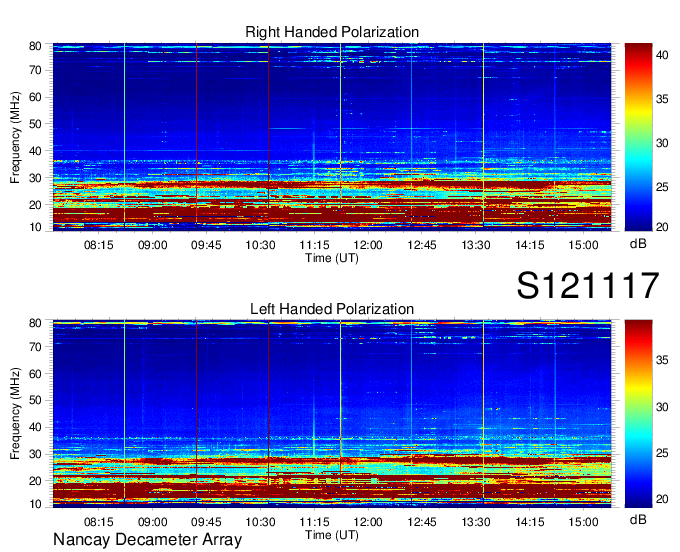Click dB label under Right Handed color bar
This screenshot has width=680, height=552.
point(638,244)
